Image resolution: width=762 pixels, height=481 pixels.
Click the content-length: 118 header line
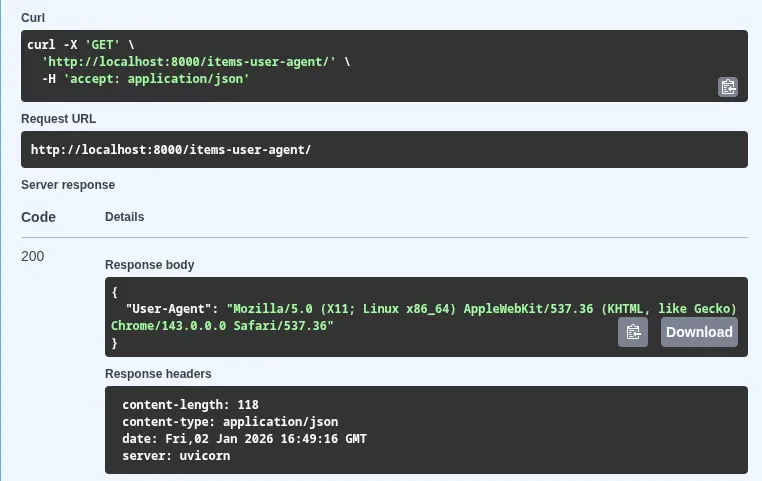[x=190, y=405]
